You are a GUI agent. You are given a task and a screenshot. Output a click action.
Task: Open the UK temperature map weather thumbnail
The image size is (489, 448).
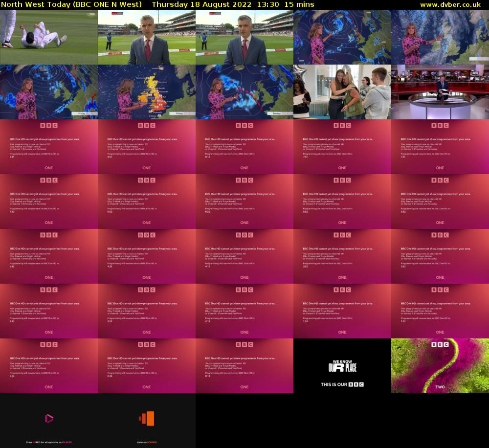pos(147,92)
